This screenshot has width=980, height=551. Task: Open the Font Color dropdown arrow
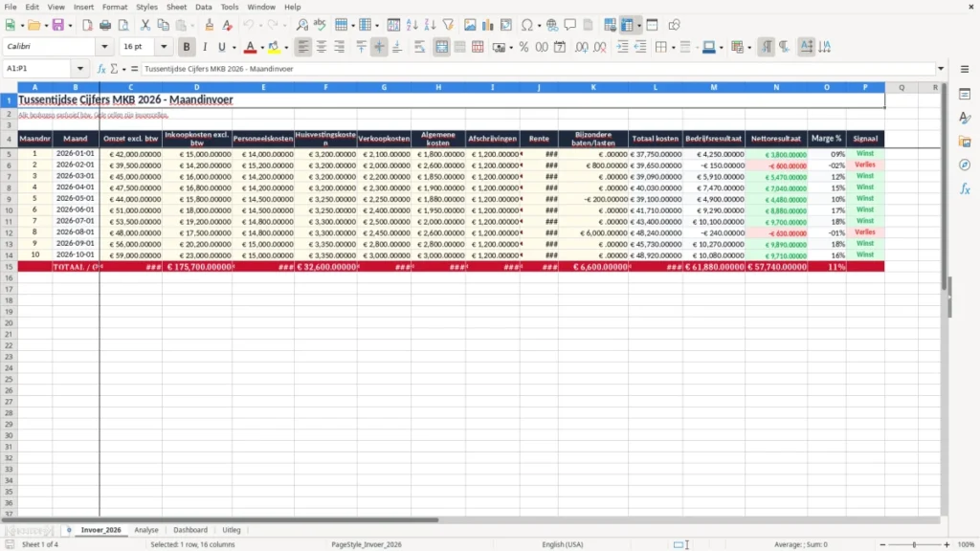pyautogui.click(x=262, y=48)
